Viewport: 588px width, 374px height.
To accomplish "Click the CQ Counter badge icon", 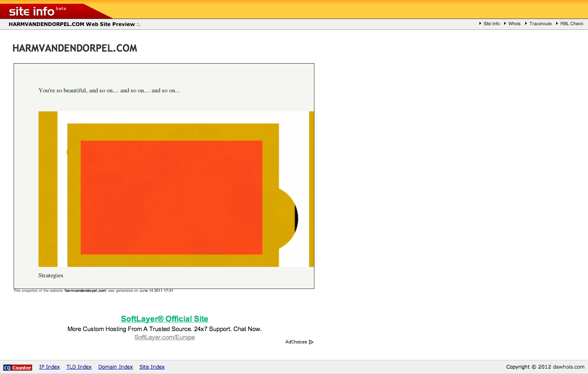I will click(x=18, y=367).
